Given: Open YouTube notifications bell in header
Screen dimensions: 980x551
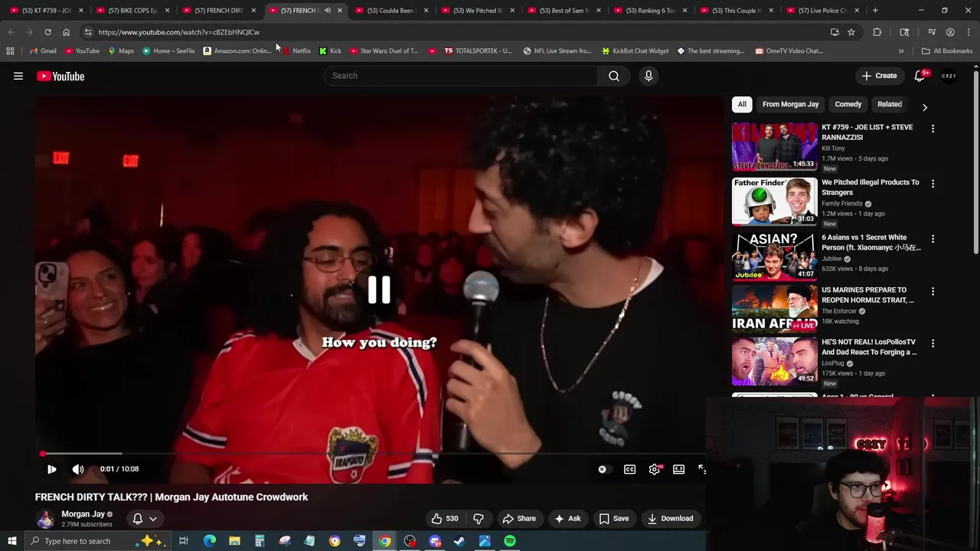Looking at the screenshot, I should pyautogui.click(x=920, y=76).
